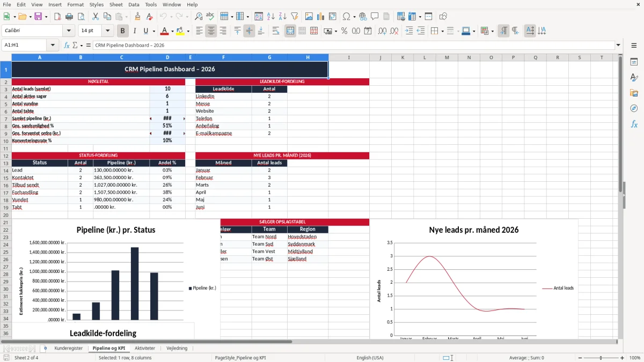Click the Select Function sum button
Screen dimensions: 644x362
[x=76, y=45]
